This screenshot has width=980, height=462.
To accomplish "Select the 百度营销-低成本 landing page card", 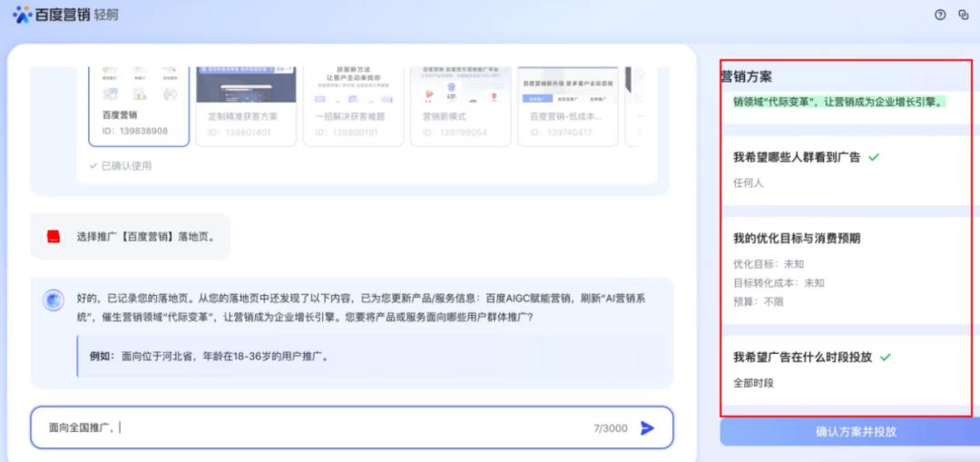I will click(x=568, y=105).
